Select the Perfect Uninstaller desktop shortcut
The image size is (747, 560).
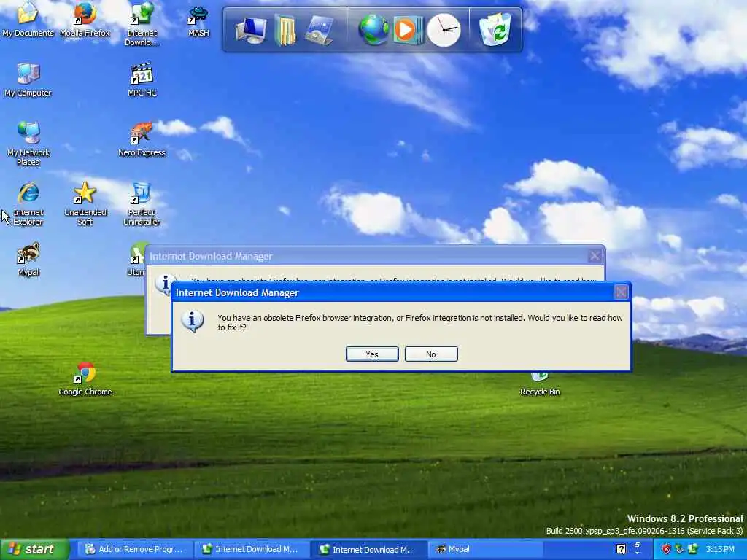coord(142,203)
